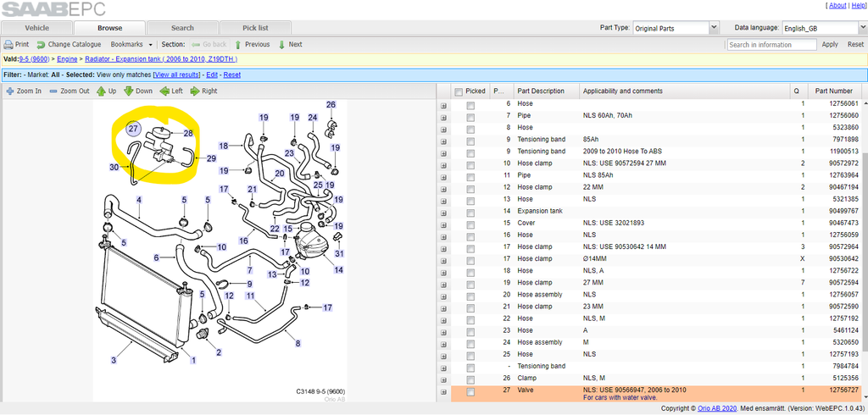Viewport: 868px width, 415px height.
Task: Check Picked box for Valve row 27
Action: coord(470,392)
